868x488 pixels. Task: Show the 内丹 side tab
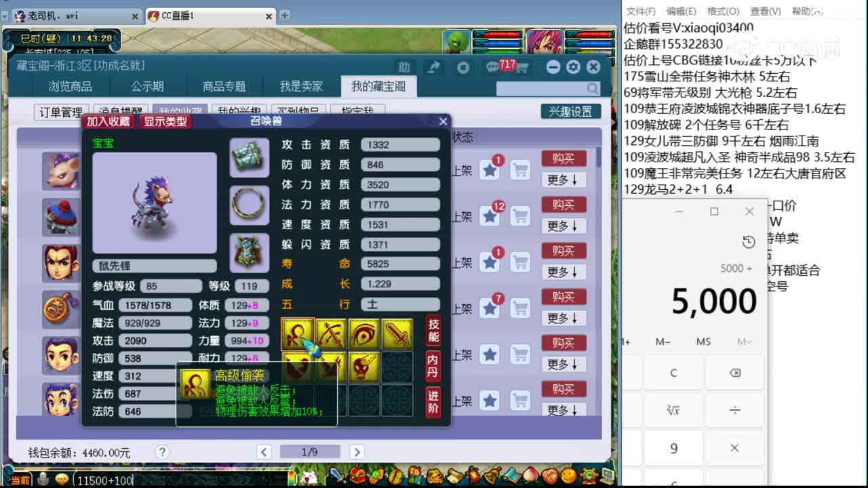pyautogui.click(x=433, y=367)
